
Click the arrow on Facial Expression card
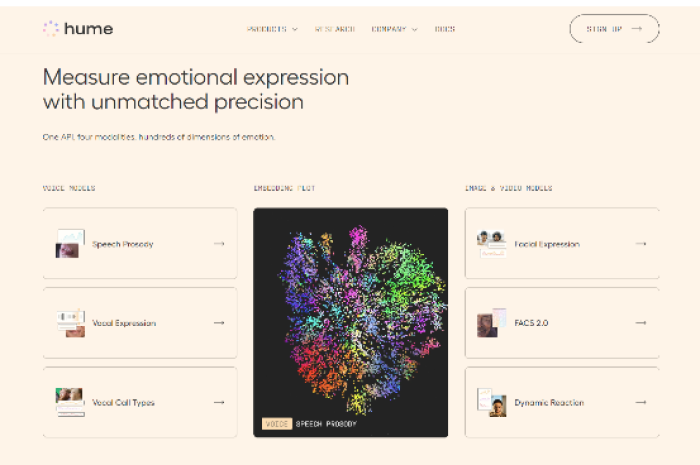click(641, 244)
